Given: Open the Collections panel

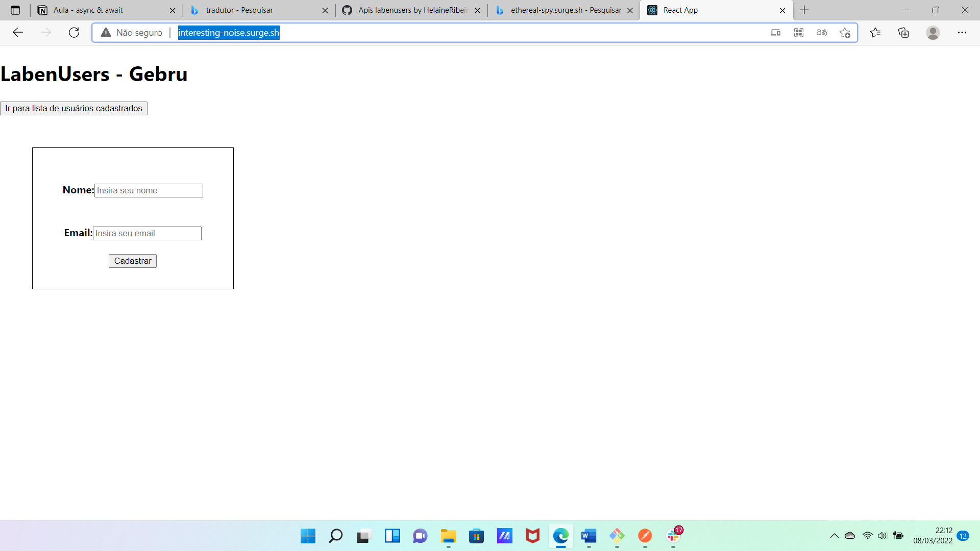Looking at the screenshot, I should pos(903,33).
